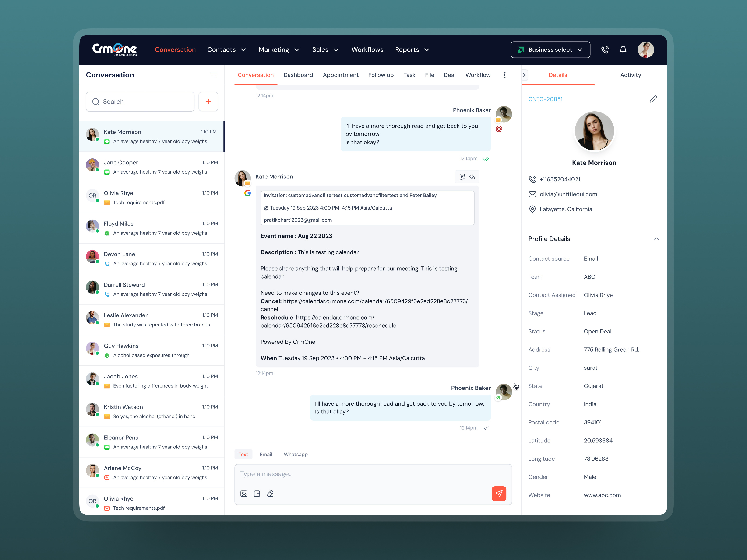Collapse the Profile Details section
The image size is (747, 560).
[x=656, y=239]
